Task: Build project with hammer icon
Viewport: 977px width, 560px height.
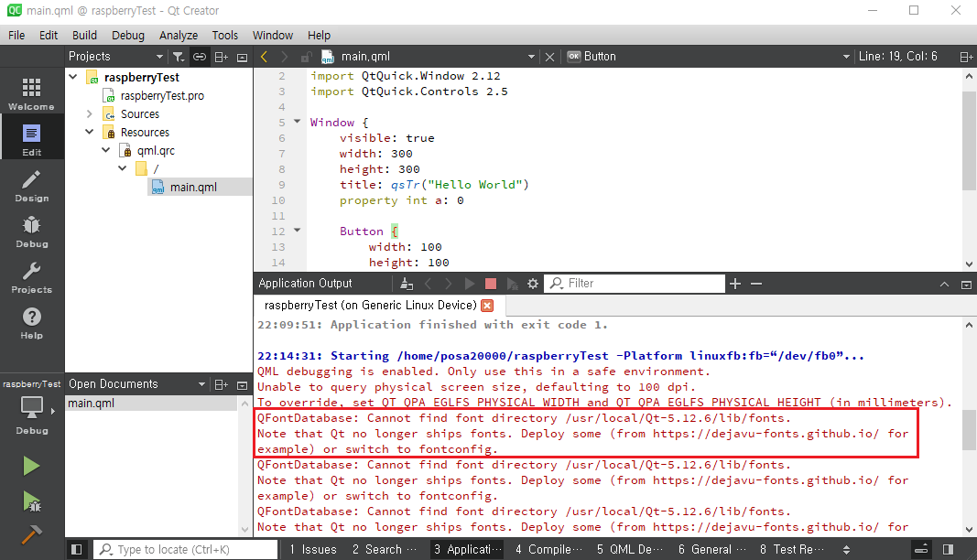Action: [x=31, y=533]
